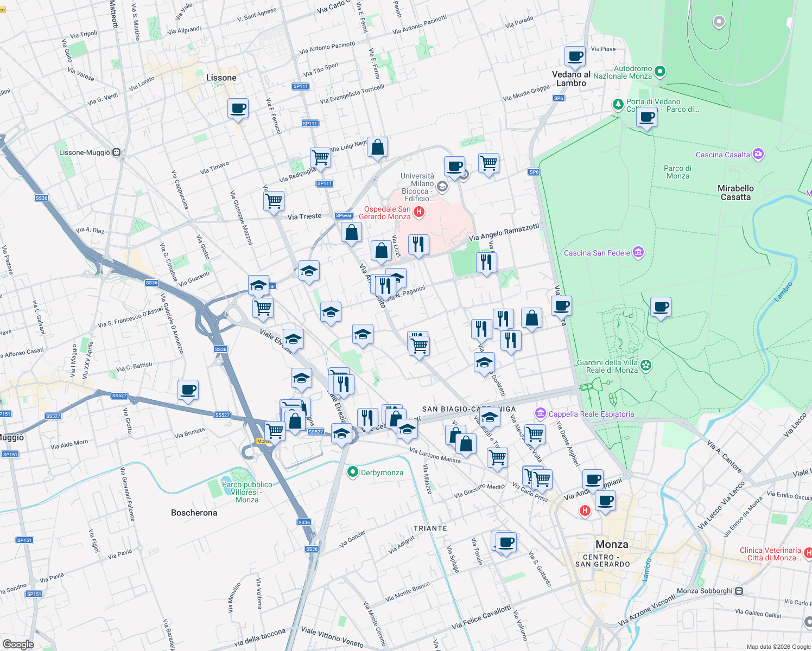Click the Mirabello Casatta label

coord(735,193)
